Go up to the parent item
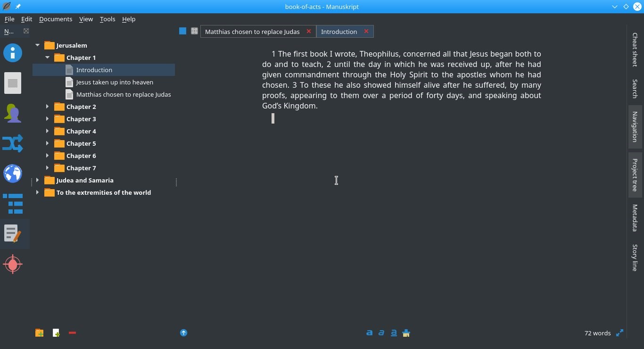 coord(183,333)
